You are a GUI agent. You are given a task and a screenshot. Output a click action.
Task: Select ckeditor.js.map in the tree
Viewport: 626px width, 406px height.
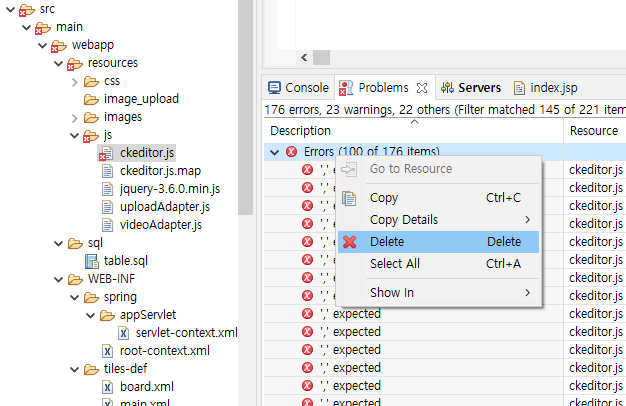(160, 171)
